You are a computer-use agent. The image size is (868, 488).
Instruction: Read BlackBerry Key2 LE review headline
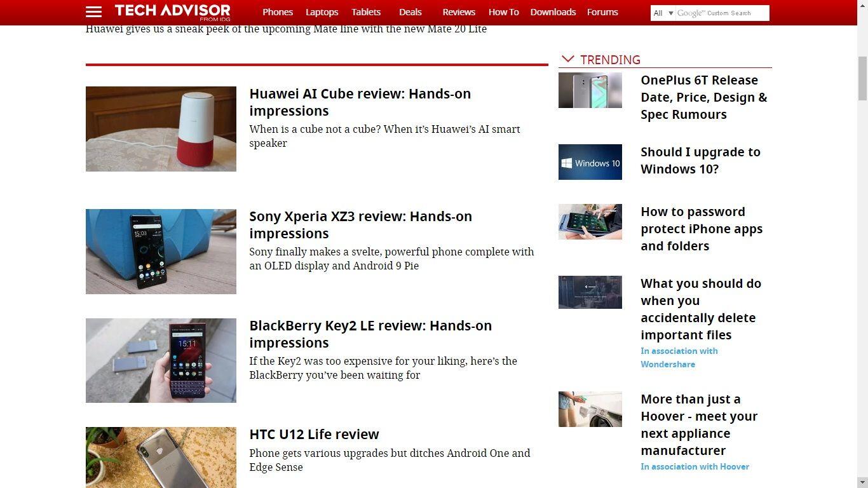pos(370,334)
